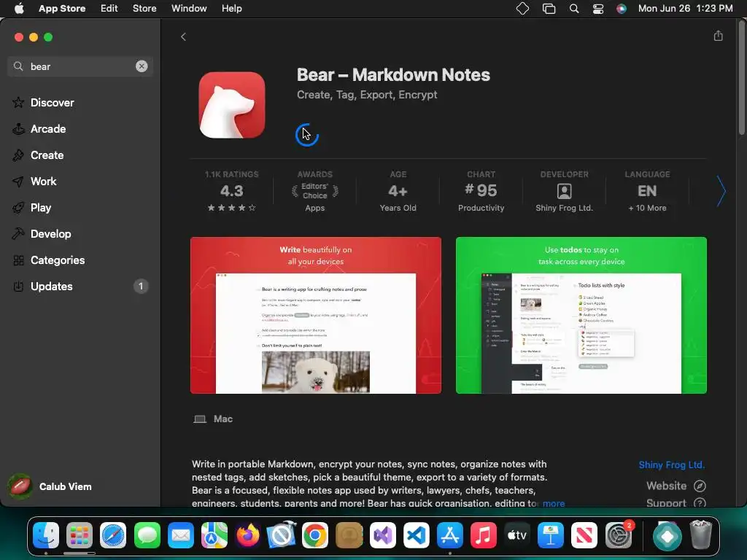Show more info items with the right chevron

click(x=721, y=191)
